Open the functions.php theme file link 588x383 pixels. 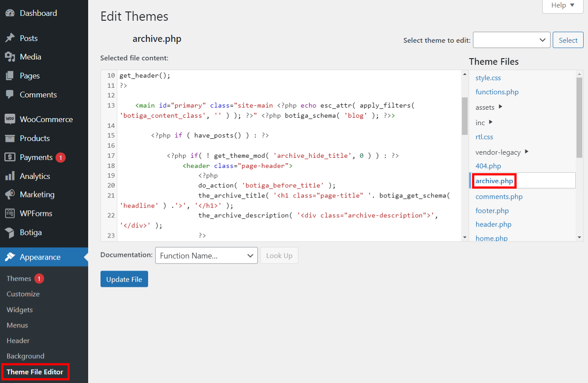(497, 92)
